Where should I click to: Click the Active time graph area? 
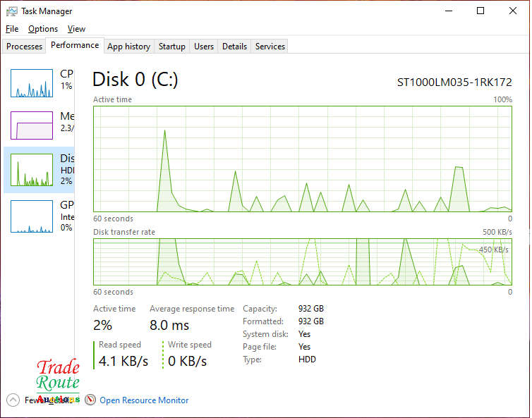click(x=303, y=159)
